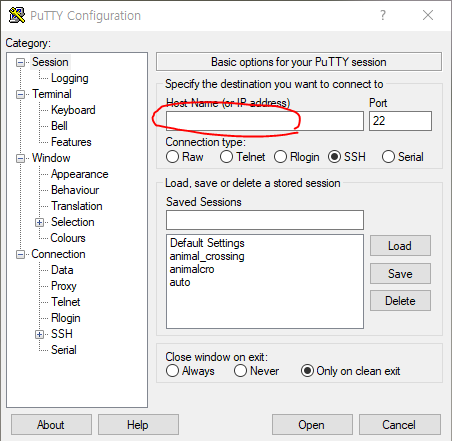Image resolution: width=452 pixels, height=441 pixels.
Task: Open the Selection category
Action: 72,222
